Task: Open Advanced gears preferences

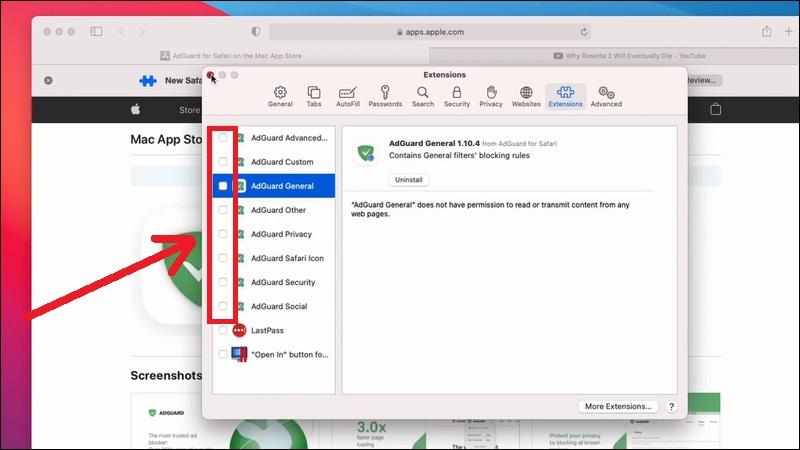Action: tap(606, 96)
